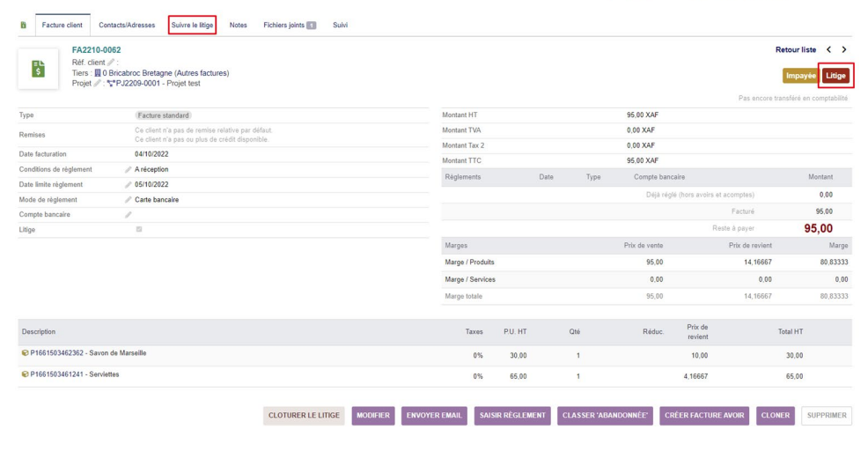This screenshot has width=868, height=459.
Task: Click the Impayée status badge
Action: (800, 76)
